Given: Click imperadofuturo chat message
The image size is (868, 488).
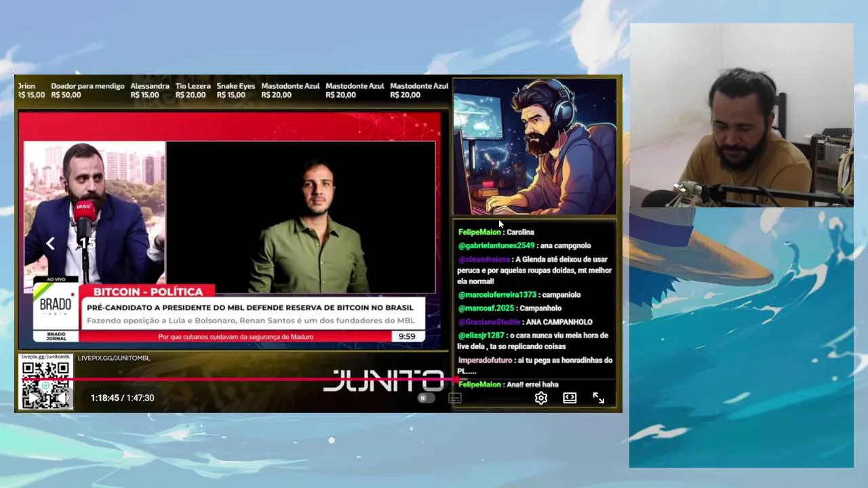Looking at the screenshot, I should [x=535, y=365].
